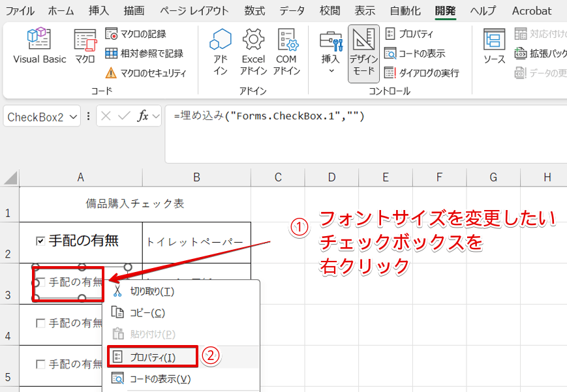Toggle the checked checkbox in row 2
The width and height of the screenshot is (567, 392).
40,241
